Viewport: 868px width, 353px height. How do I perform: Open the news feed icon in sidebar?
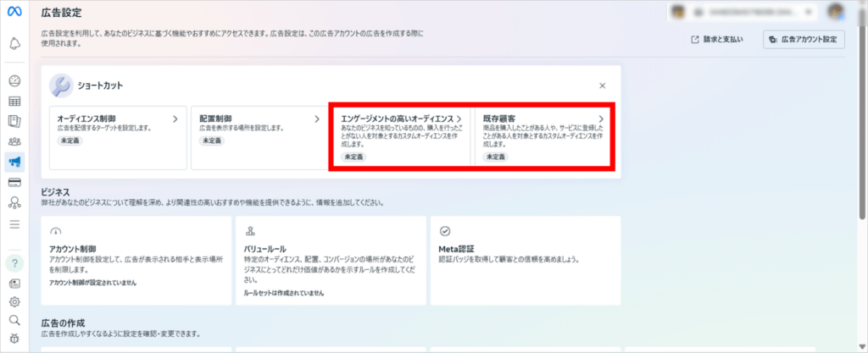click(x=15, y=284)
